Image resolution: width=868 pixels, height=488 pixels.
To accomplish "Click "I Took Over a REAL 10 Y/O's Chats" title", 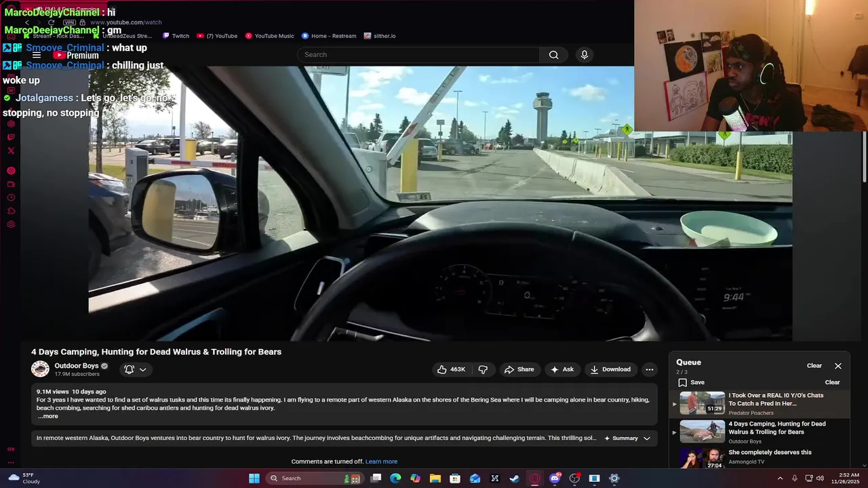I will (x=776, y=399).
